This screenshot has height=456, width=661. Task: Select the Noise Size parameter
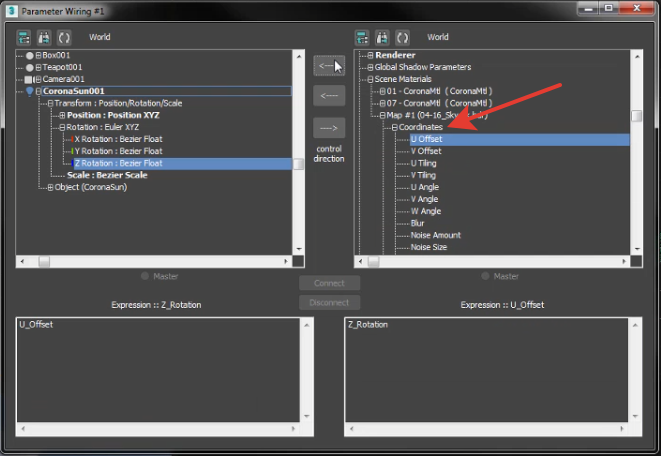click(429, 247)
